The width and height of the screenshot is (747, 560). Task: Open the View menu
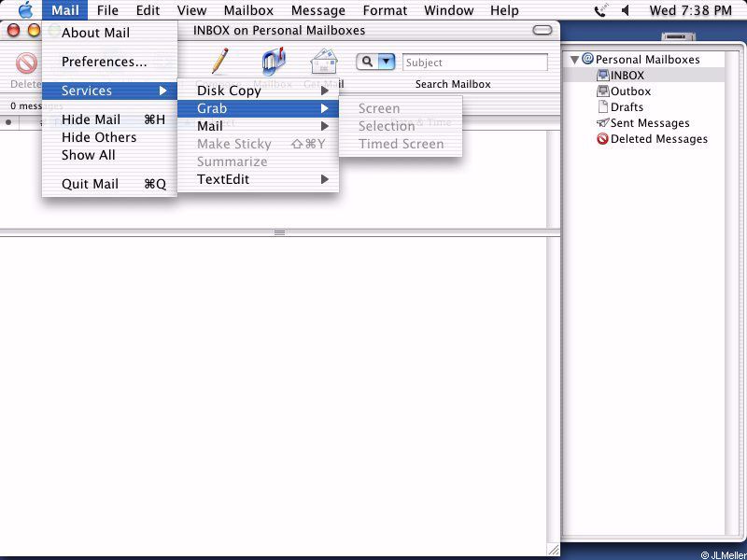point(191,10)
